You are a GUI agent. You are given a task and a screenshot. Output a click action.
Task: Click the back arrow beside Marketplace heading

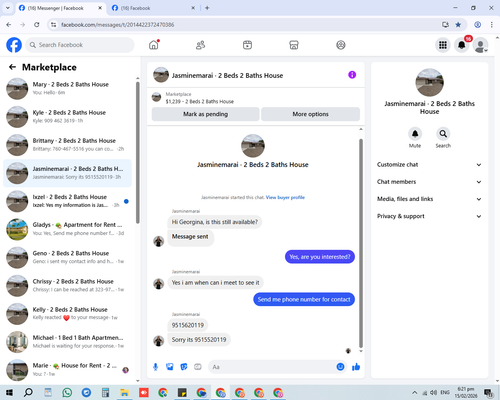(x=12, y=67)
